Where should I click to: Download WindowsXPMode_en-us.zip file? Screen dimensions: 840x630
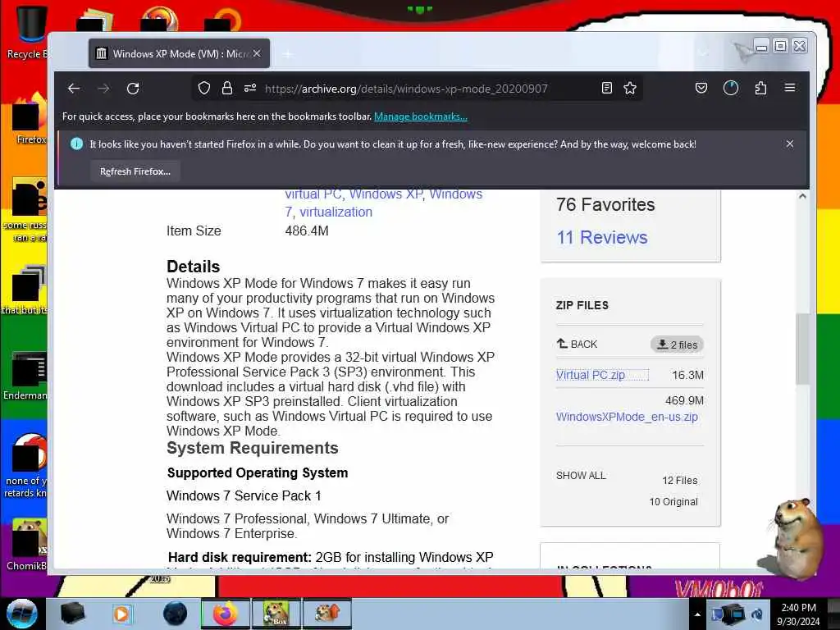tap(627, 417)
